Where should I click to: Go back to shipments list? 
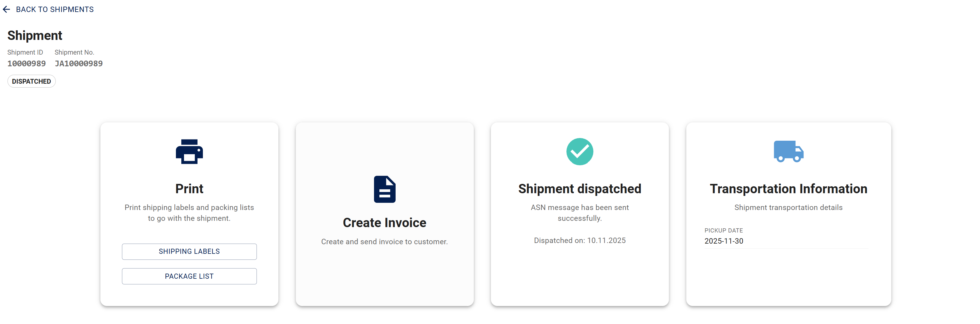click(x=55, y=10)
